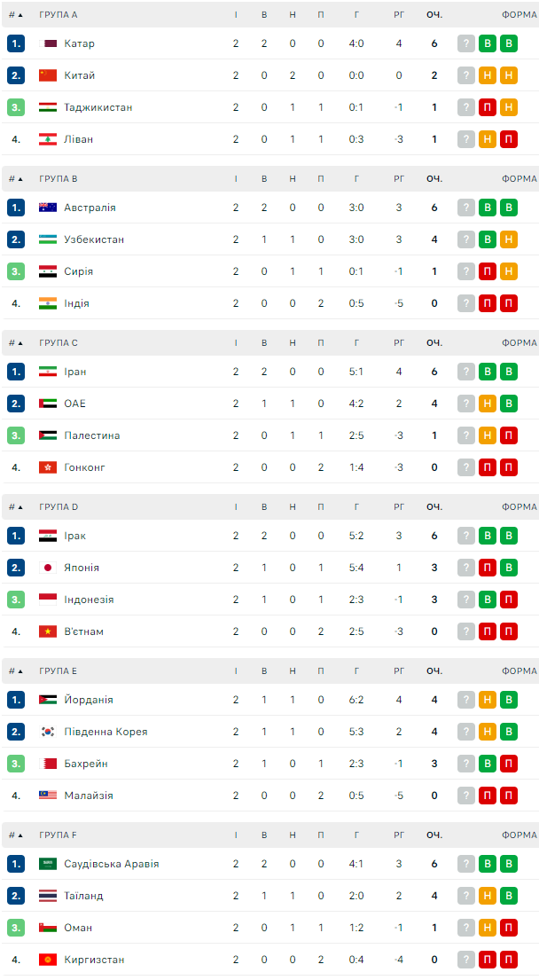
Task: Click Thailand's gray question mark form badge
Action: tap(466, 896)
